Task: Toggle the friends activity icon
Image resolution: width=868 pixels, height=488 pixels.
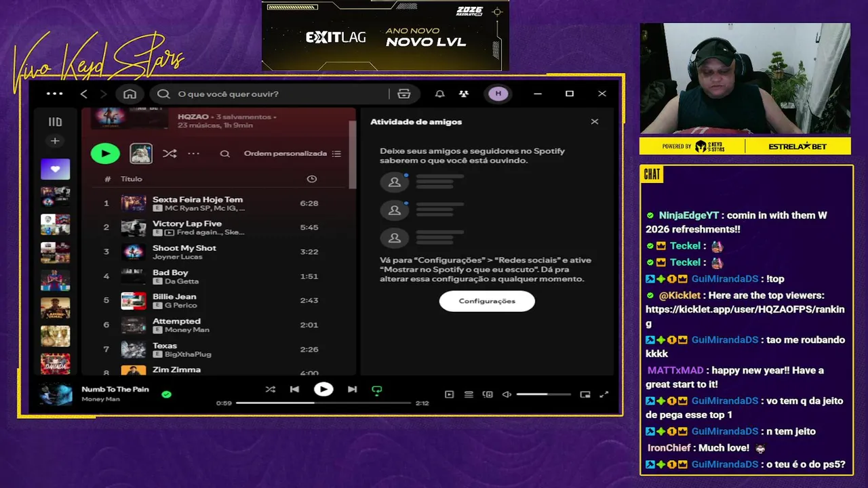Action: coord(464,94)
